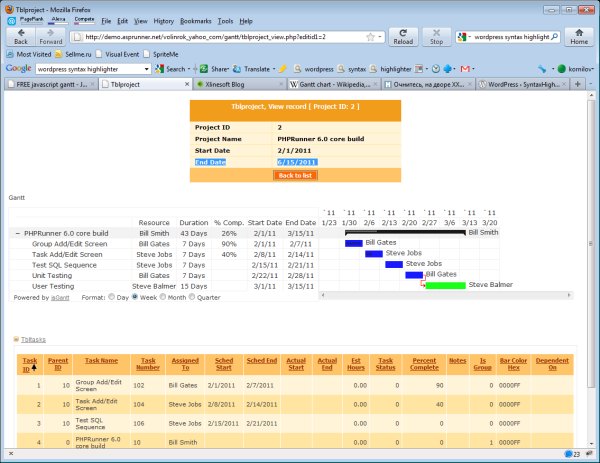Click the Visual Event bookmark
This screenshot has height=463, width=600.
[x=117, y=54]
